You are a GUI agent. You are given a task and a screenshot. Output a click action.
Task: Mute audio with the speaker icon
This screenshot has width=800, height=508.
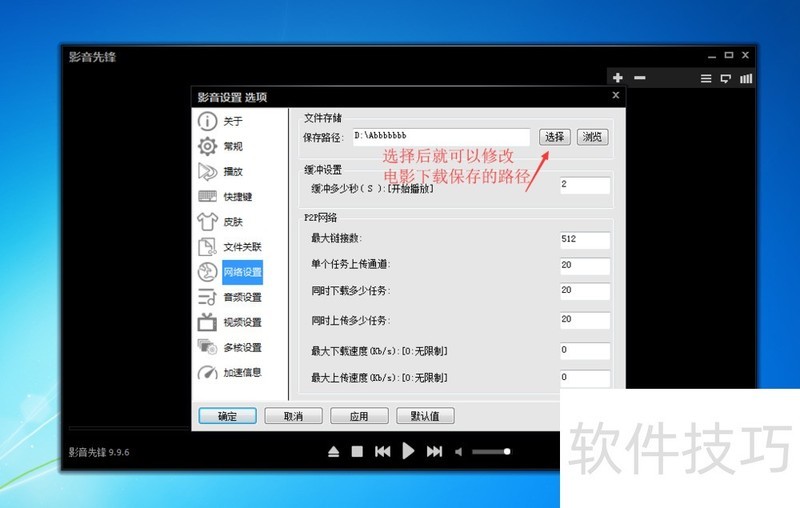459,452
